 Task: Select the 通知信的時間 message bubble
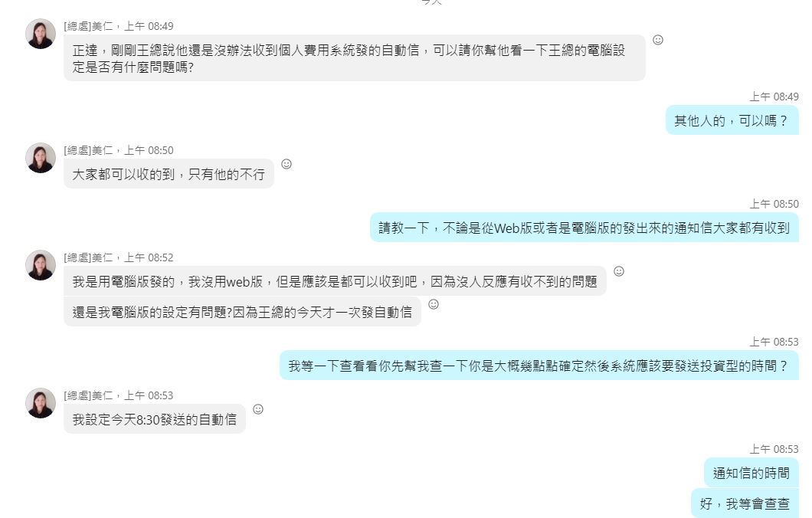(751, 473)
